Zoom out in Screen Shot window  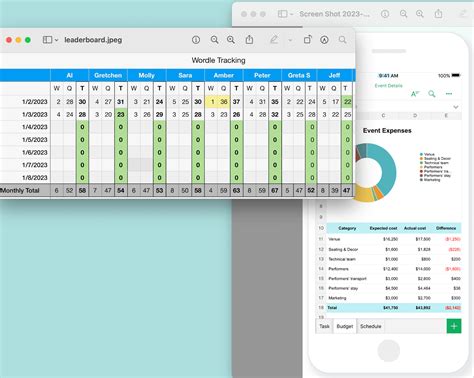pyautogui.click(x=403, y=14)
